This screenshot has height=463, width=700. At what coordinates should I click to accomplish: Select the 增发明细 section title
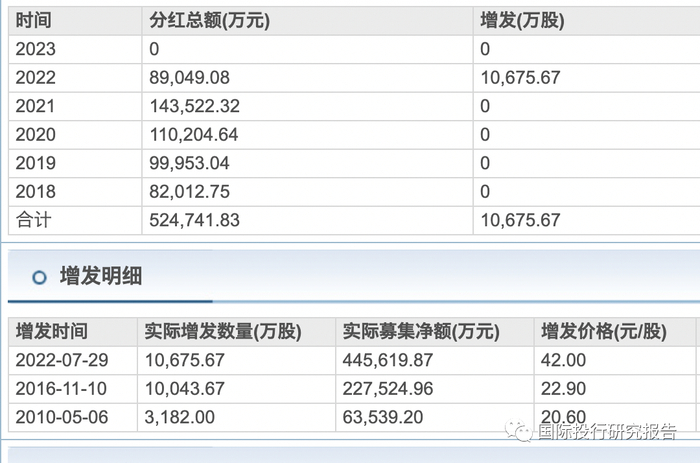pyautogui.click(x=100, y=277)
